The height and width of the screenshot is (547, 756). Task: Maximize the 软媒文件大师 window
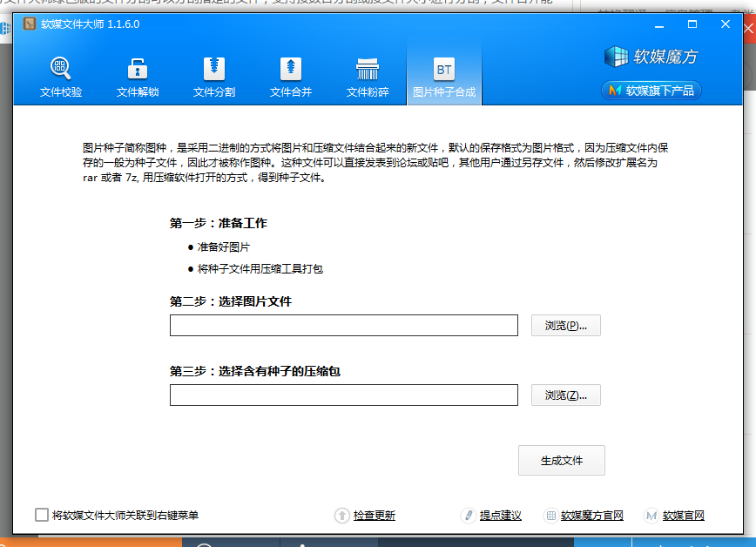coord(692,24)
